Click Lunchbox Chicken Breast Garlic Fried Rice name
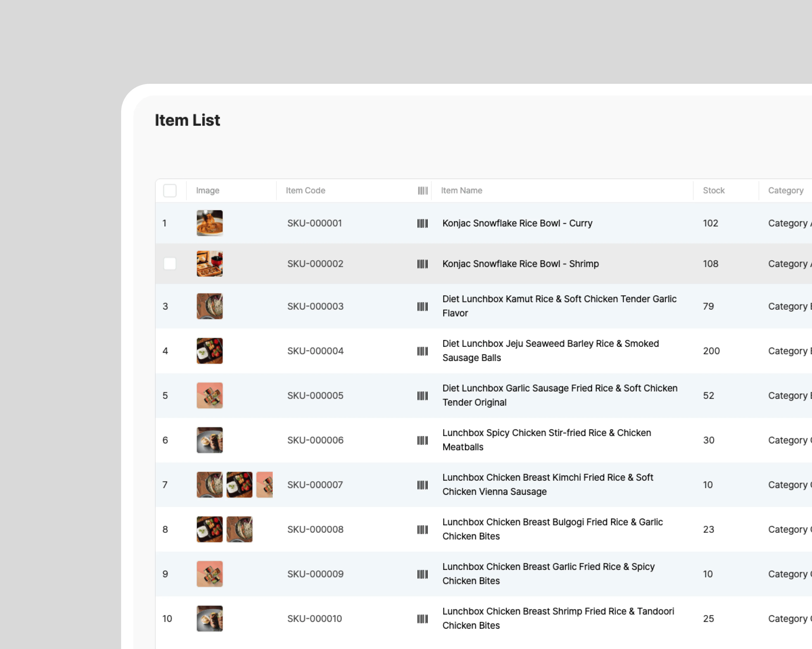This screenshot has height=649, width=812. [x=549, y=574]
